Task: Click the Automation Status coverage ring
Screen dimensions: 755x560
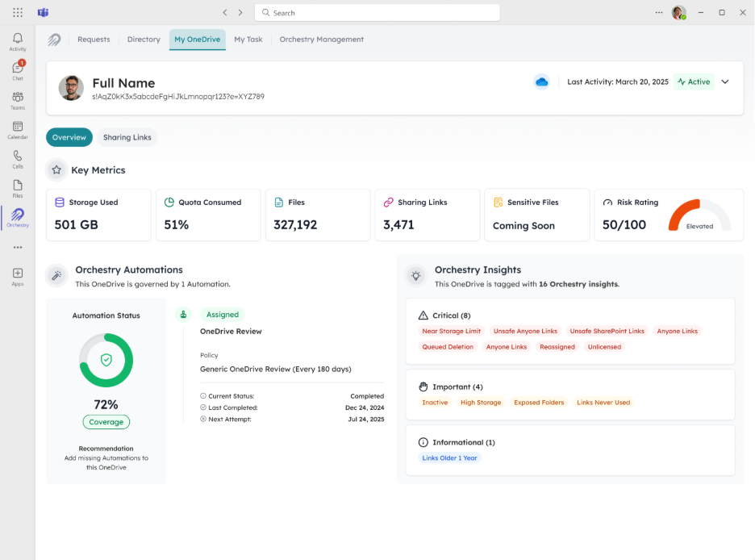Action: (106, 360)
